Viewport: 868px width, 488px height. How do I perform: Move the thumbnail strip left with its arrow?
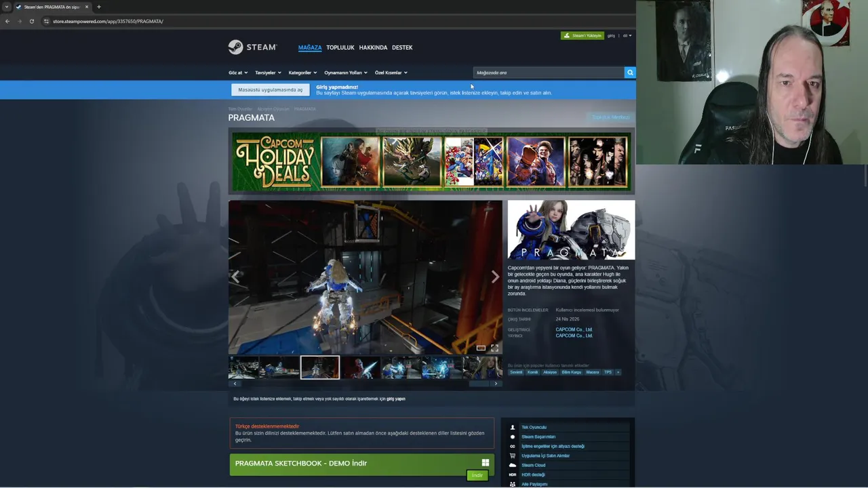click(x=235, y=384)
